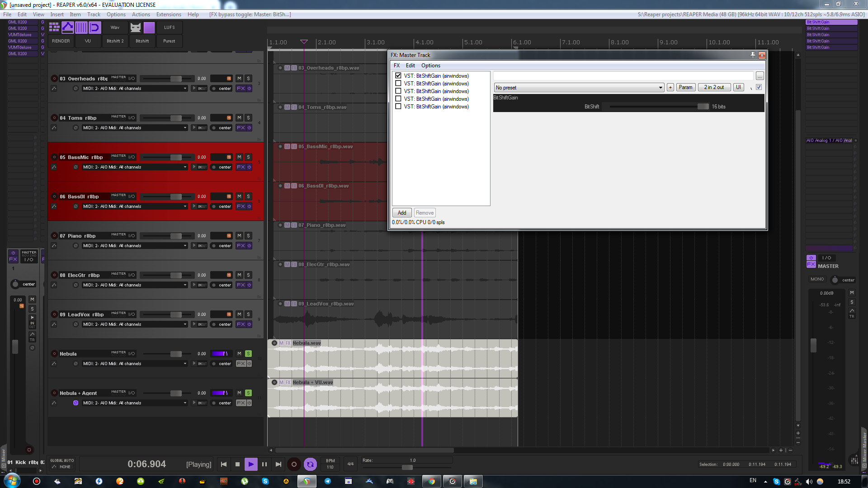
Task: Click the purple square toolbar icon
Action: (149, 28)
